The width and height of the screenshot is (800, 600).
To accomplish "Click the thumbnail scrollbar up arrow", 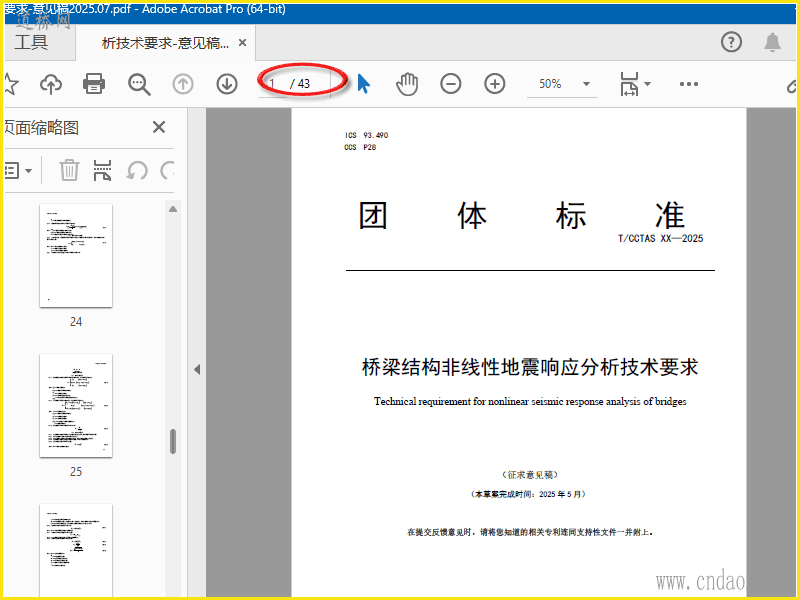I will 173,209.
